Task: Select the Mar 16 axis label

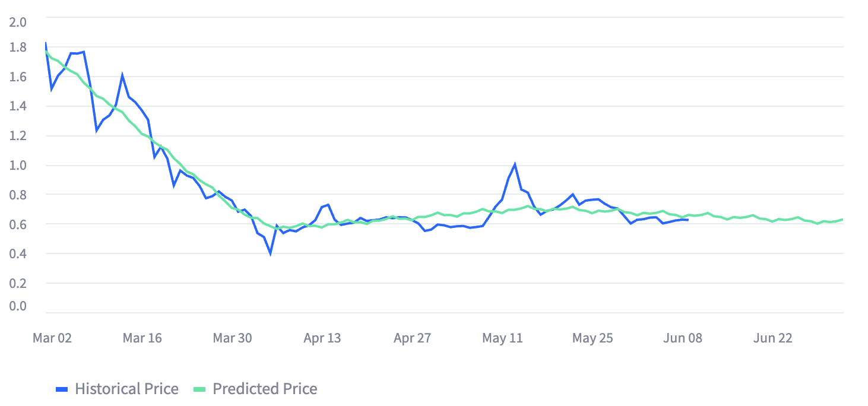Action: (x=142, y=338)
